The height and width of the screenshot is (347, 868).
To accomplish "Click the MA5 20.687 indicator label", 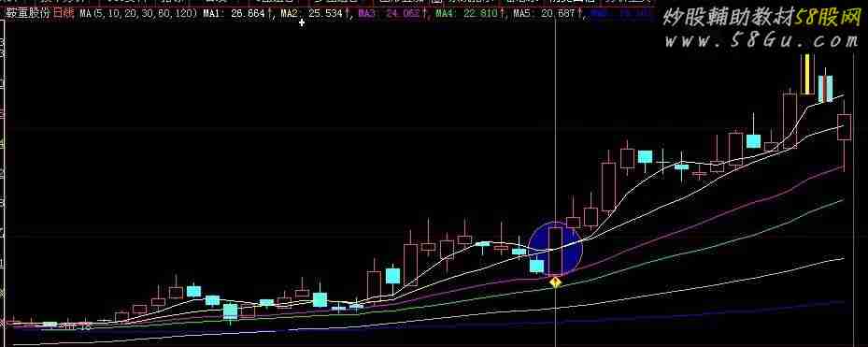I will [x=548, y=13].
